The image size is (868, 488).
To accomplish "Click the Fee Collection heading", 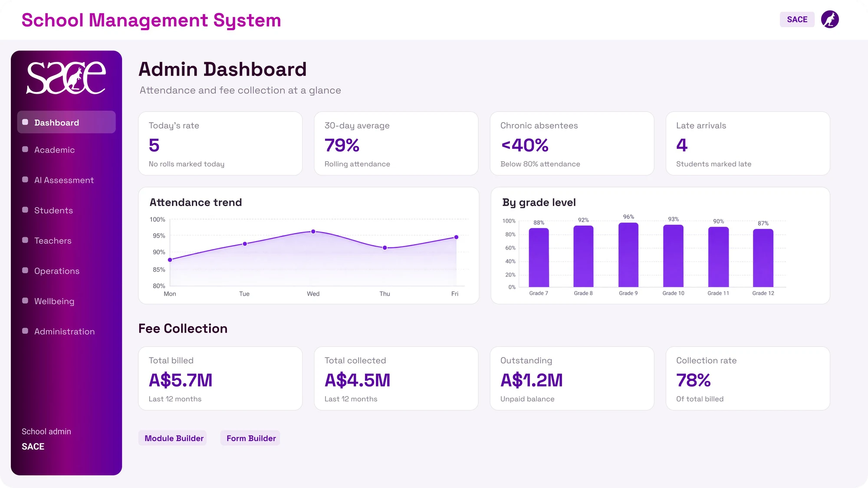I will coord(183,328).
